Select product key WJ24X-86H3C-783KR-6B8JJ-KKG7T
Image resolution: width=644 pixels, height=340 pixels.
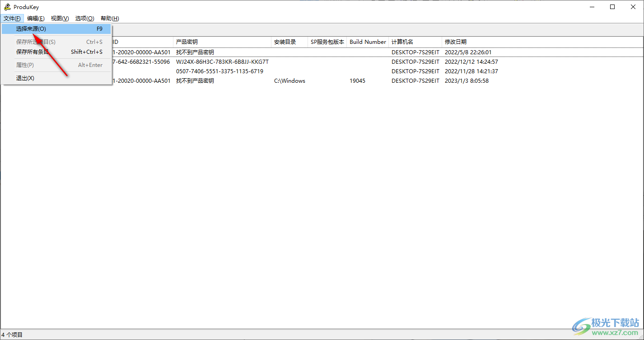[222, 62]
